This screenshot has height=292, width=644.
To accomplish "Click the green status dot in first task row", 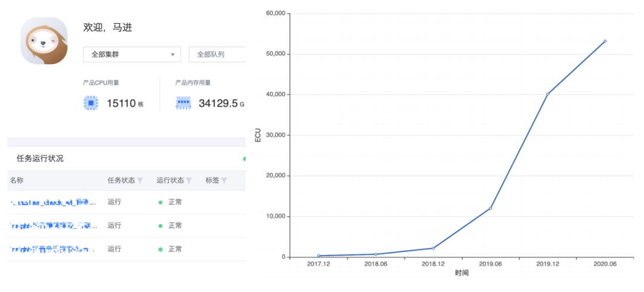I will [160, 202].
